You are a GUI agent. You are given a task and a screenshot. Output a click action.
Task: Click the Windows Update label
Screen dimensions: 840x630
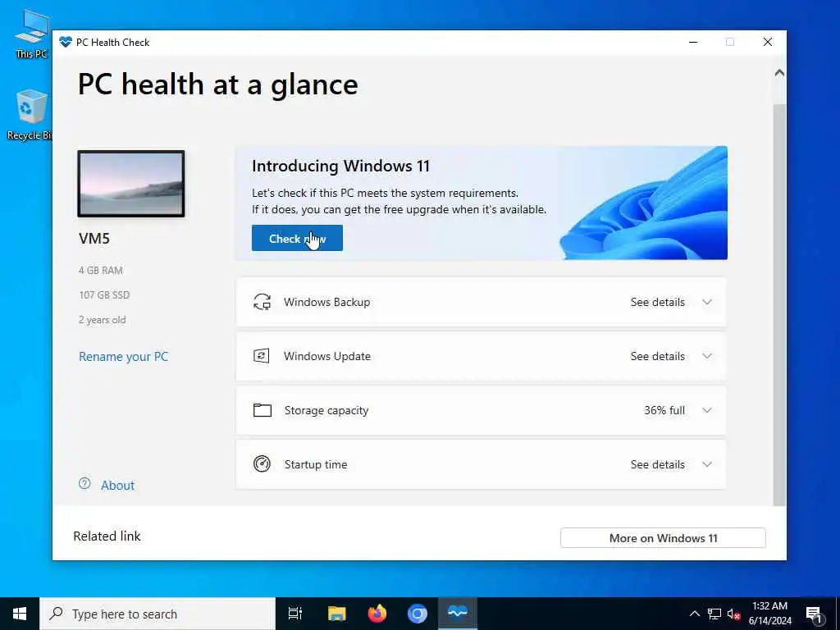[x=326, y=356]
